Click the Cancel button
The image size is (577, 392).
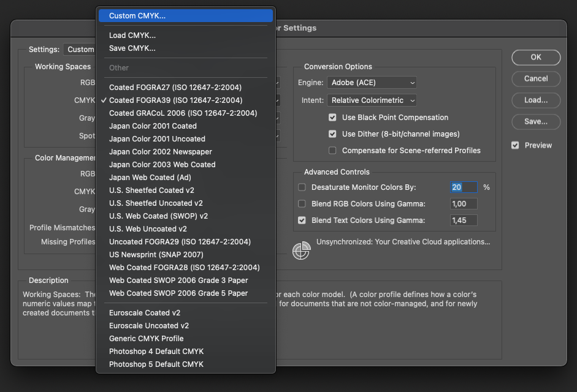536,78
